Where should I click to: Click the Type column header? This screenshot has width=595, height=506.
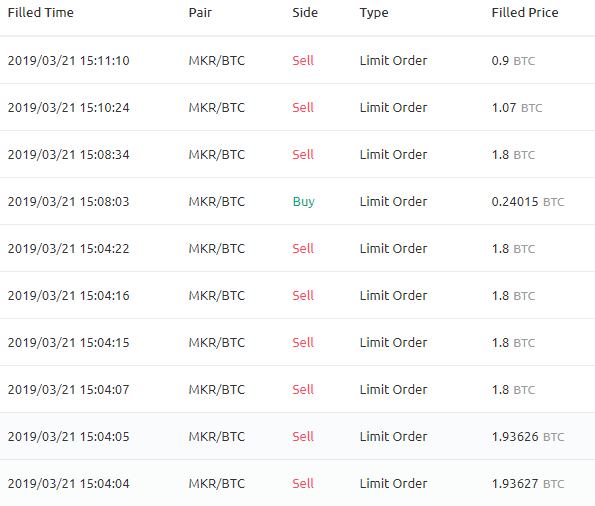point(374,13)
